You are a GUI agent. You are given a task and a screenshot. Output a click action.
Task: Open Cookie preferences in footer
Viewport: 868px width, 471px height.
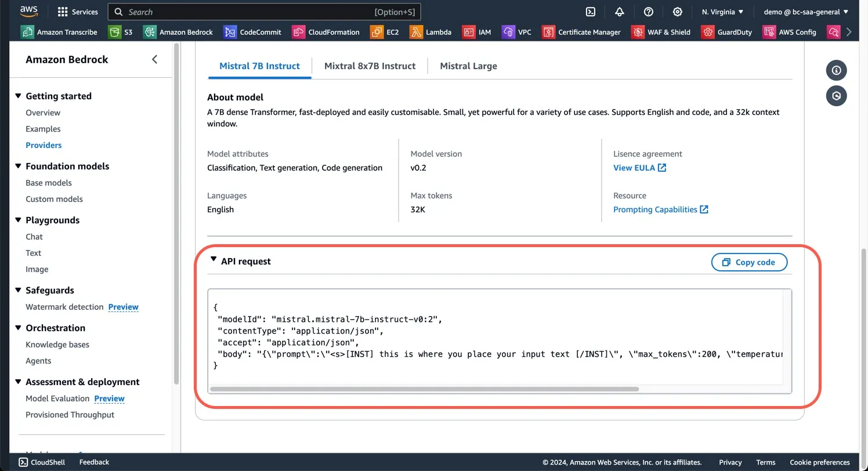(819, 462)
